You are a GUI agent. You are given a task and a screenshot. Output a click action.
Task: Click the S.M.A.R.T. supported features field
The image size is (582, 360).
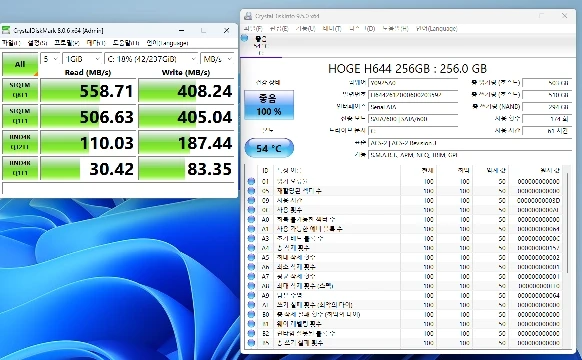click(x=470, y=155)
